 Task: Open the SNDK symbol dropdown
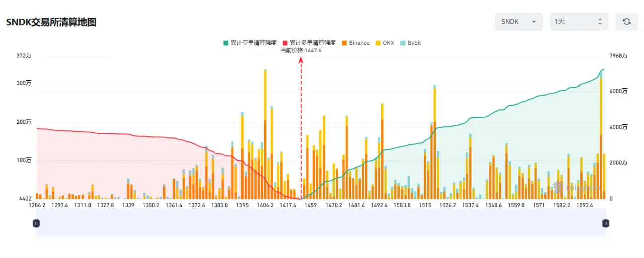coord(519,22)
